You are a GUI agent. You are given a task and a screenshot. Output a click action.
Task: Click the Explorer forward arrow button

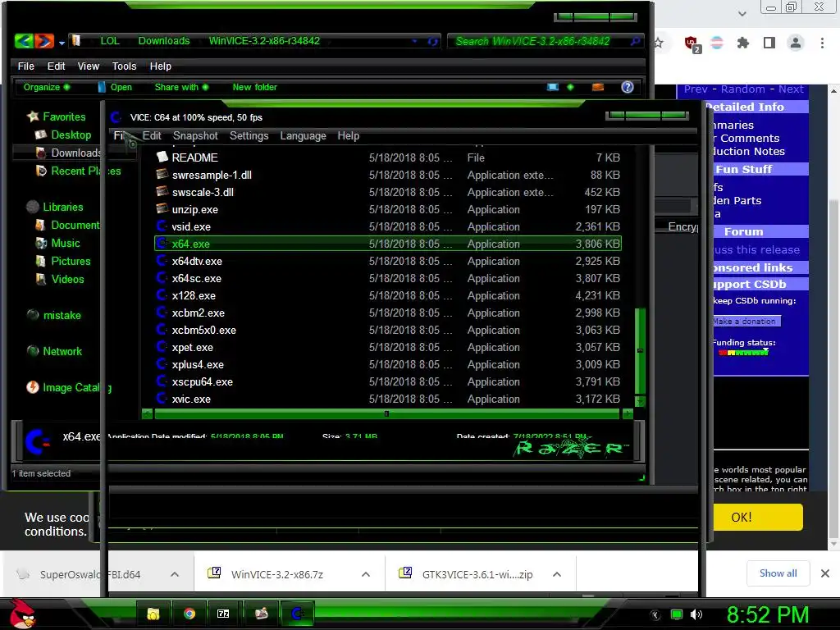tap(44, 41)
